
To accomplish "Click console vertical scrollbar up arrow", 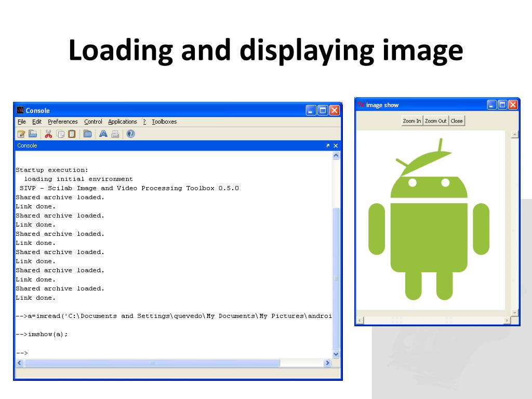I will 336,156.
